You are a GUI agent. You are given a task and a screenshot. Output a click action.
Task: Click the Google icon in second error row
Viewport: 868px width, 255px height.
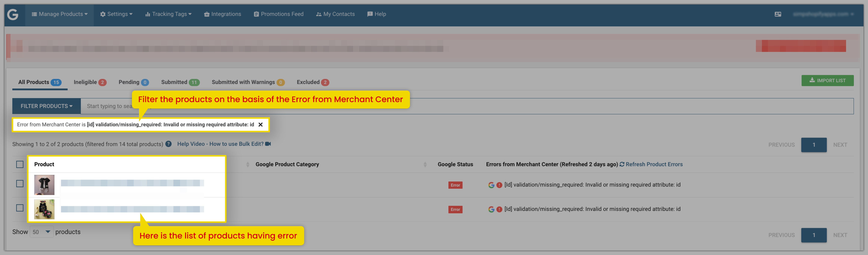point(491,210)
